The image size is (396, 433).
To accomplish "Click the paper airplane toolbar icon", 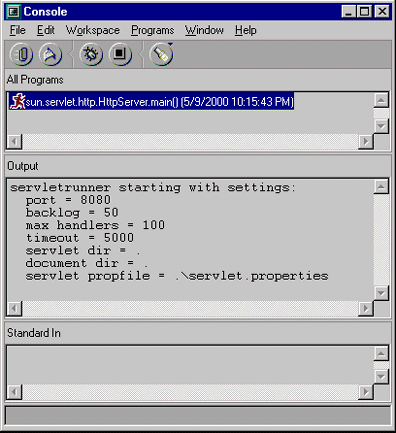I will click(x=50, y=54).
